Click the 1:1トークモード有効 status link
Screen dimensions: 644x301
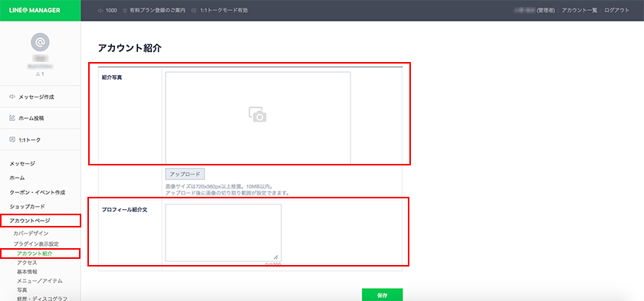pos(224,11)
